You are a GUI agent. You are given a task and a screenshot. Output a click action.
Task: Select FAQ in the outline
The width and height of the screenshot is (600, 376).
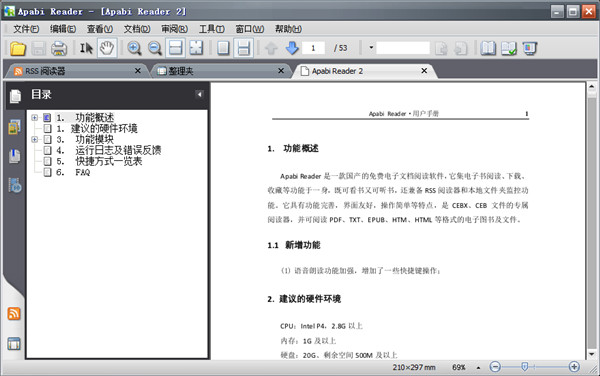[83, 173]
